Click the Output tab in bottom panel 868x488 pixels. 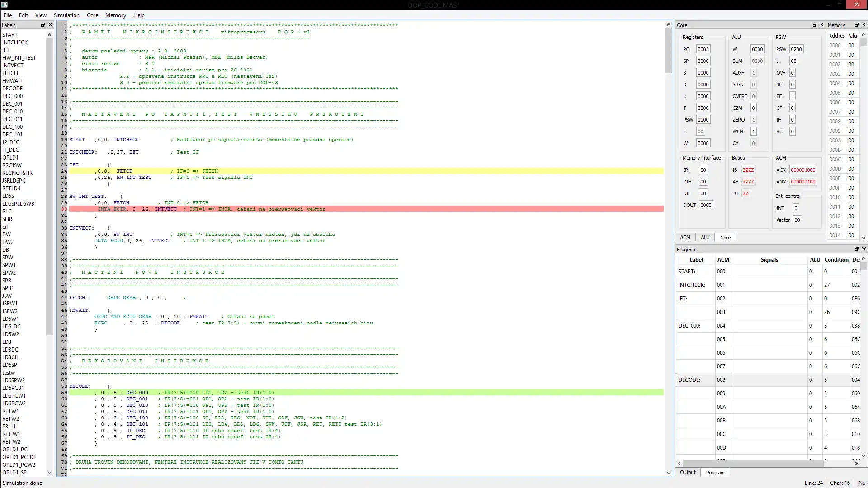pyautogui.click(x=687, y=472)
